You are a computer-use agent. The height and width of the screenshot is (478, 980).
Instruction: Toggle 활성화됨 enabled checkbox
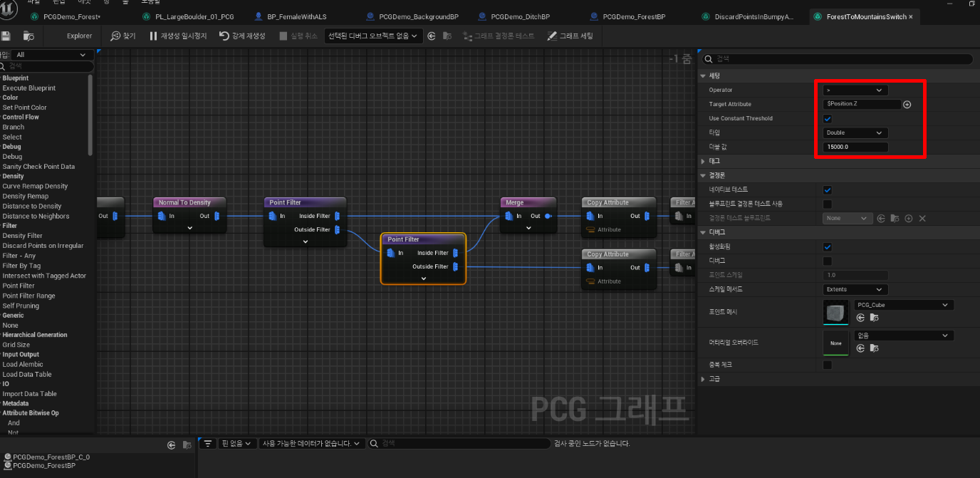click(x=828, y=246)
